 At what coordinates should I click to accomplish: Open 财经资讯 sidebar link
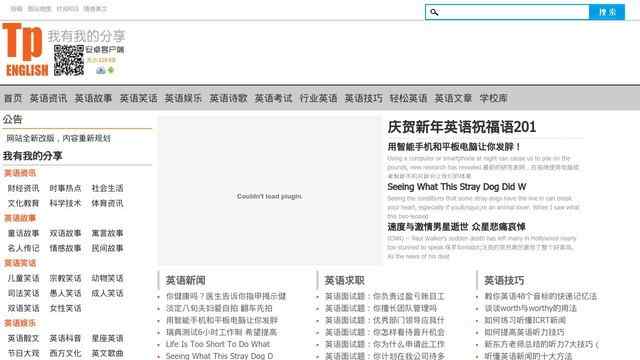24,188
